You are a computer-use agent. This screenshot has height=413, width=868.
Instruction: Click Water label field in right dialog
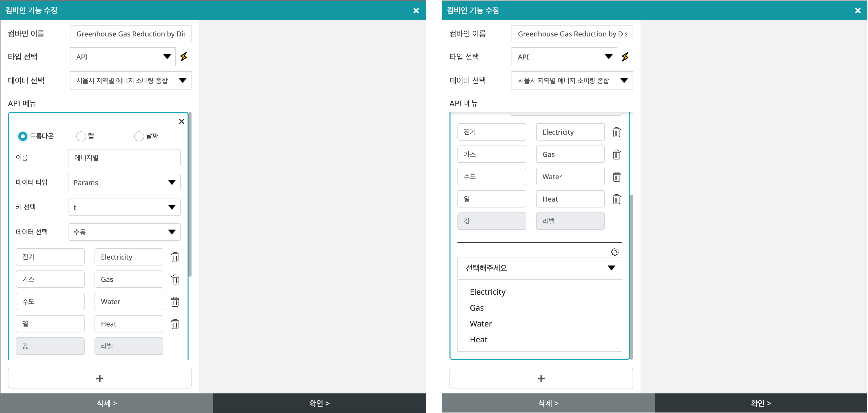[x=570, y=176]
